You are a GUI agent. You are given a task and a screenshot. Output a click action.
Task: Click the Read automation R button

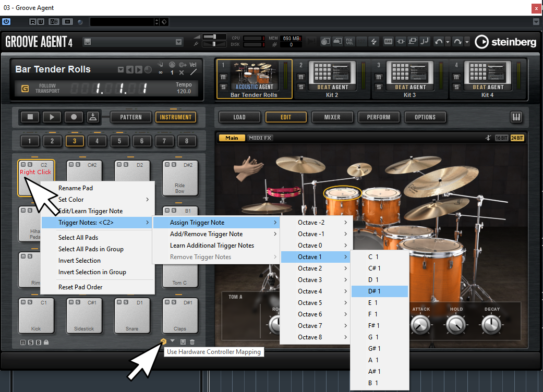32,22
